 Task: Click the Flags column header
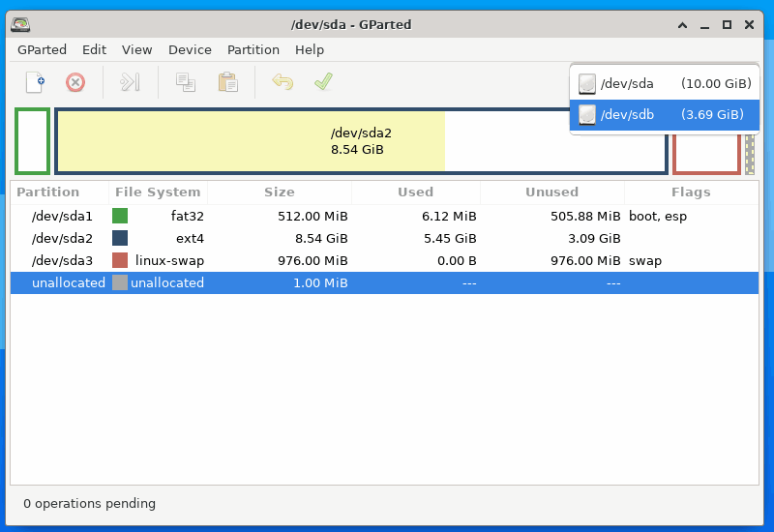[691, 192]
